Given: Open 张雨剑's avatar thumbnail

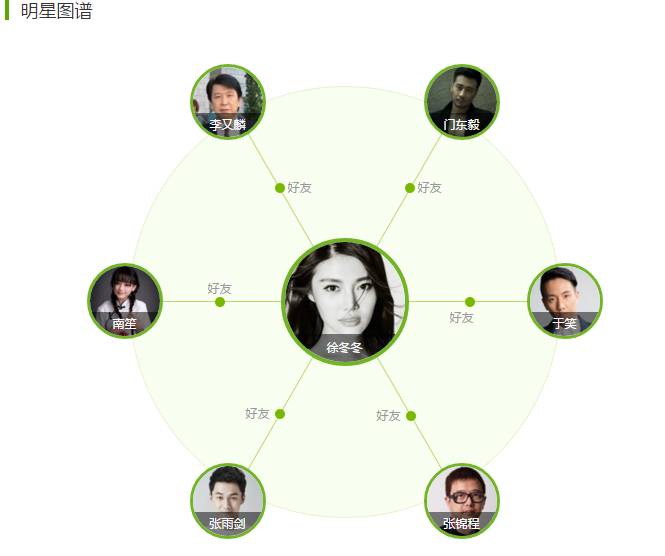Looking at the screenshot, I should (x=228, y=501).
